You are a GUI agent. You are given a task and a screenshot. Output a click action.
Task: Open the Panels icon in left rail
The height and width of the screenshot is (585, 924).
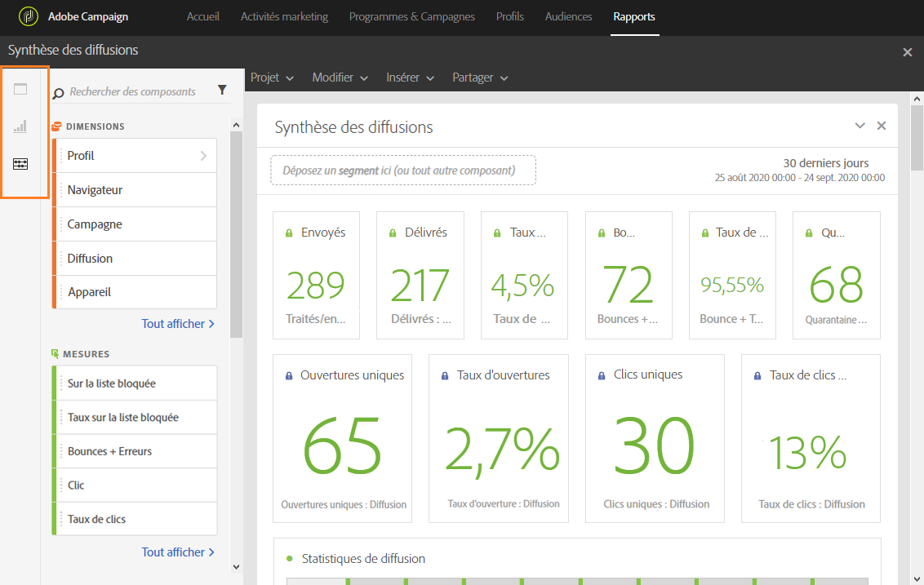(x=20, y=89)
